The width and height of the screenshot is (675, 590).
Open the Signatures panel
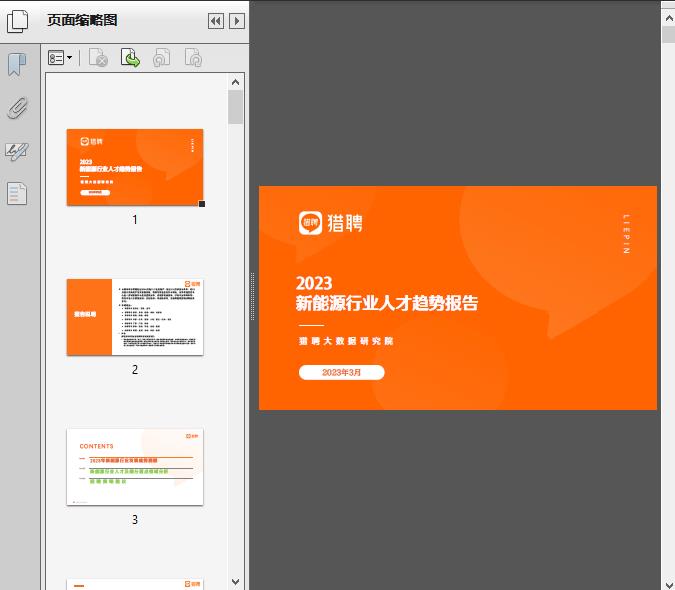pyautogui.click(x=17, y=151)
